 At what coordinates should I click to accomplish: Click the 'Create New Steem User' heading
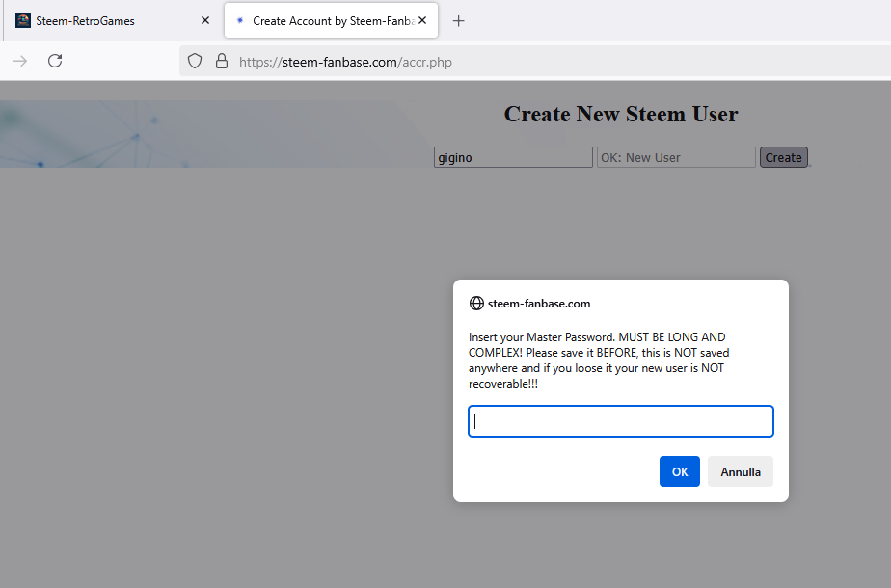point(621,114)
